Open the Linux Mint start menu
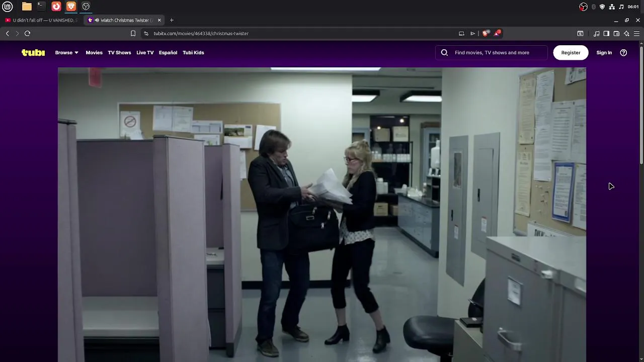 (x=8, y=7)
